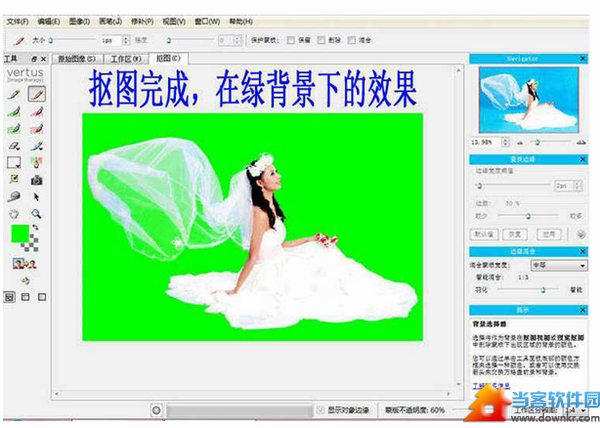Viewport: 600px width, 428px height.
Task: Click the edge width slider
Action: coord(512,186)
